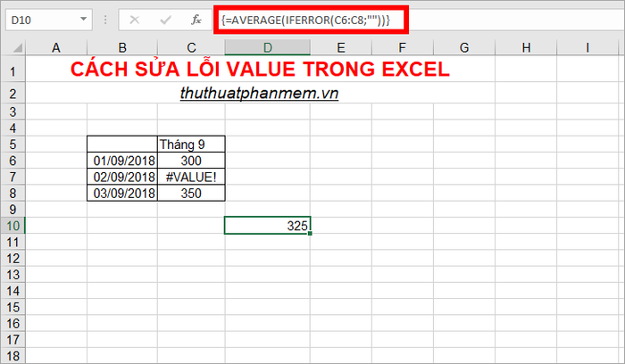The height and width of the screenshot is (364, 625).
Task: Click the Enter checkmark formula bar icon
Action: click(165, 20)
